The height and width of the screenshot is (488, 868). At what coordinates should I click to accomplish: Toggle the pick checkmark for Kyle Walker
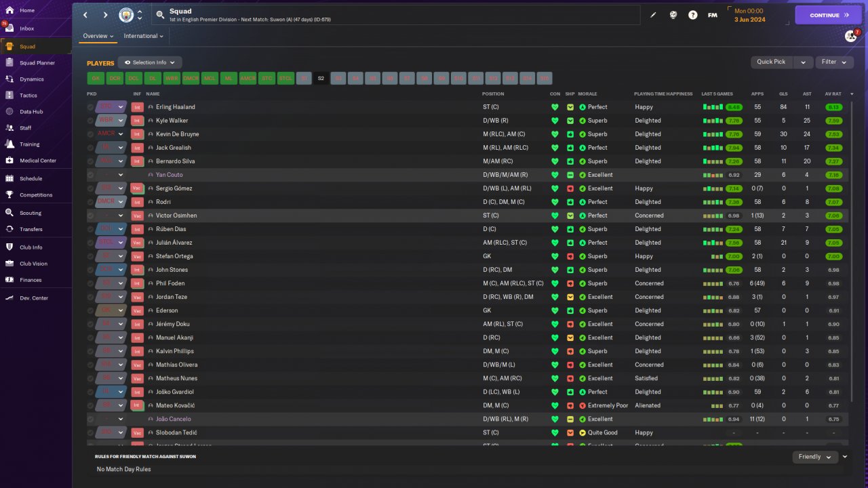(91, 121)
